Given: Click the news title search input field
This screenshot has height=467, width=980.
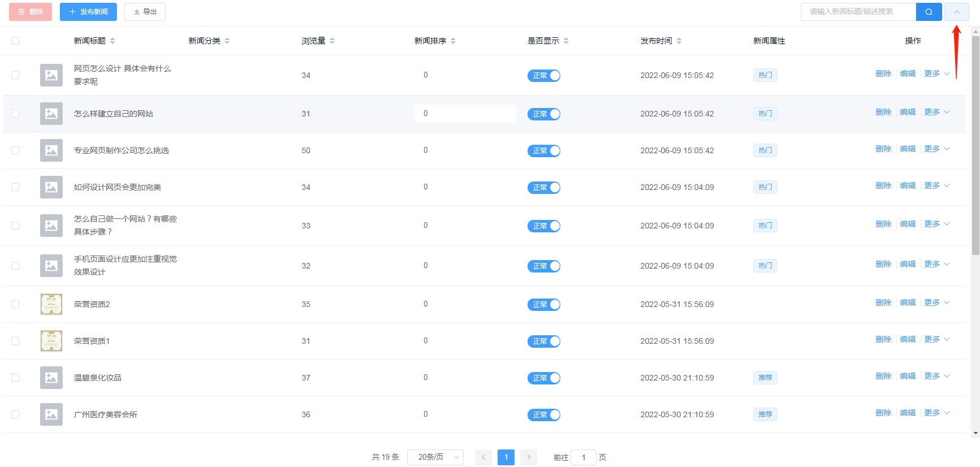Looking at the screenshot, I should point(857,12).
